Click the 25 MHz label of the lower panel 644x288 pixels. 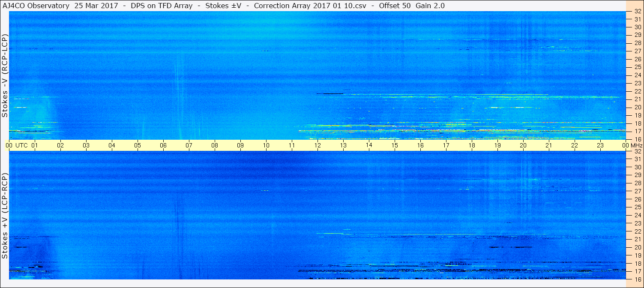[x=638, y=207]
